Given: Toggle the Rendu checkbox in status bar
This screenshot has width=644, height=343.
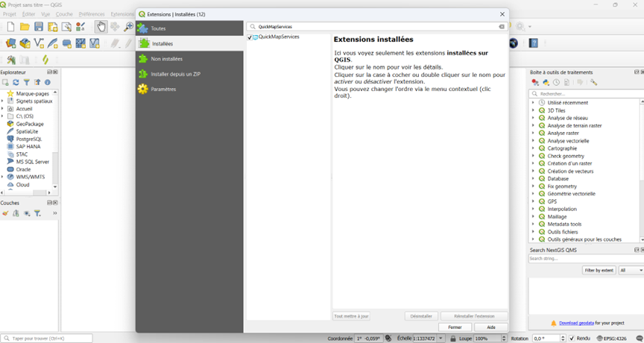Looking at the screenshot, I should coord(572,339).
